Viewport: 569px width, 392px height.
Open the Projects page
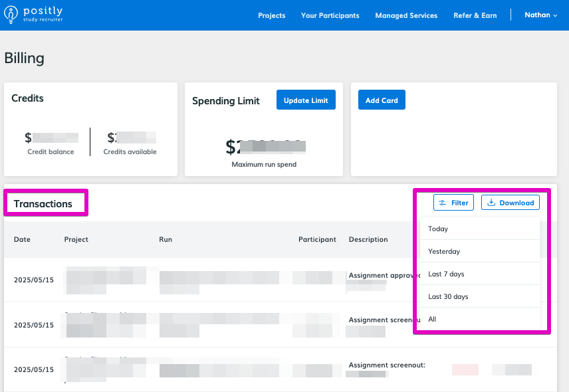[x=271, y=15]
